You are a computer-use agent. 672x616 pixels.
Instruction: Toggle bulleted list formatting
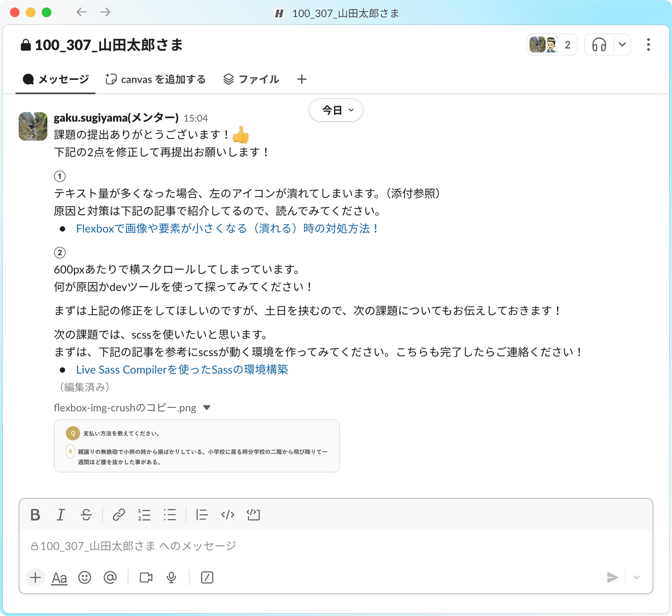tap(170, 515)
